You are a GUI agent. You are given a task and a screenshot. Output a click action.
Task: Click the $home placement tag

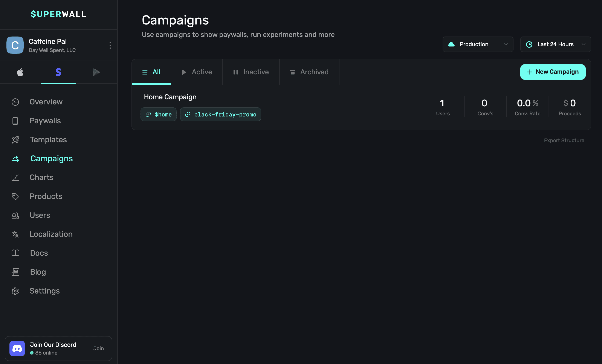158,114
